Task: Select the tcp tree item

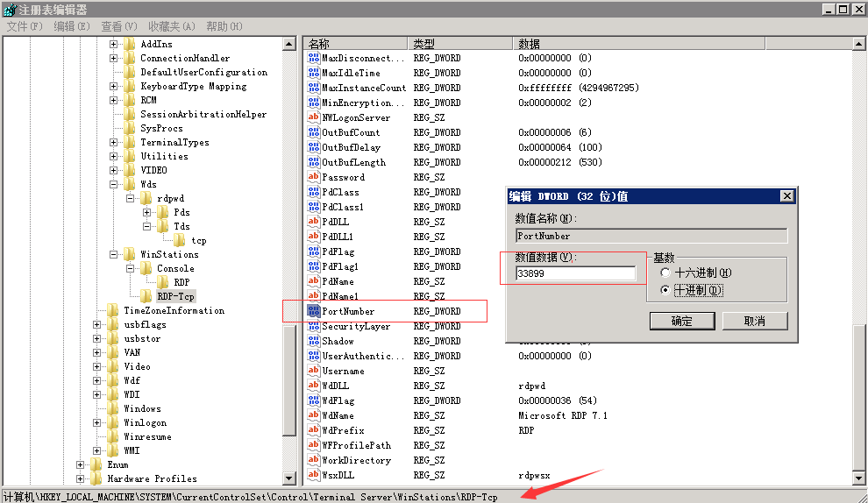Action: (x=199, y=240)
